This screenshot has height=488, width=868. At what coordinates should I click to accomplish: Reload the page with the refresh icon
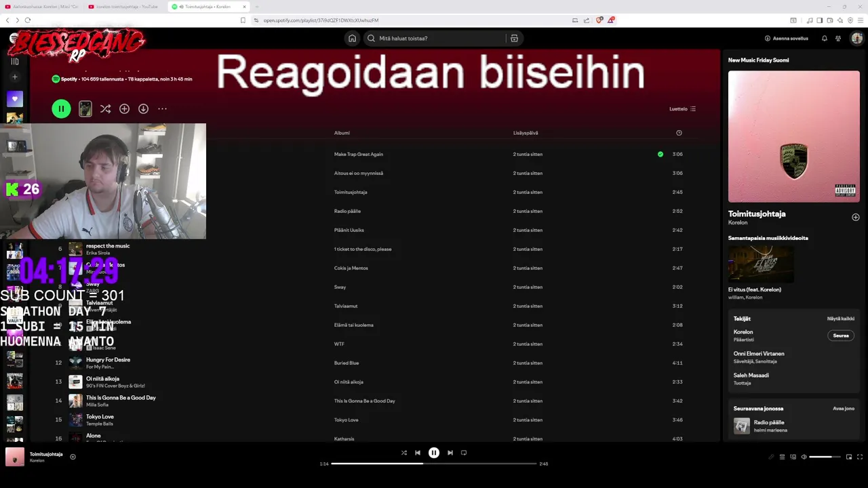coord(28,20)
